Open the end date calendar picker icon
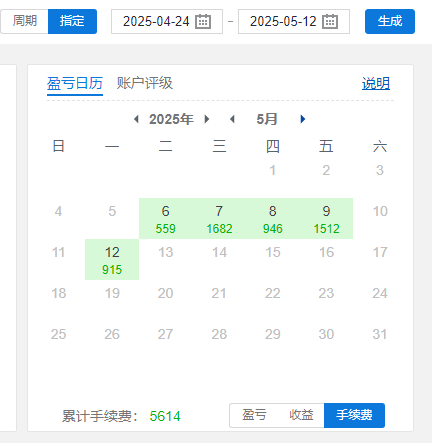 coord(330,22)
